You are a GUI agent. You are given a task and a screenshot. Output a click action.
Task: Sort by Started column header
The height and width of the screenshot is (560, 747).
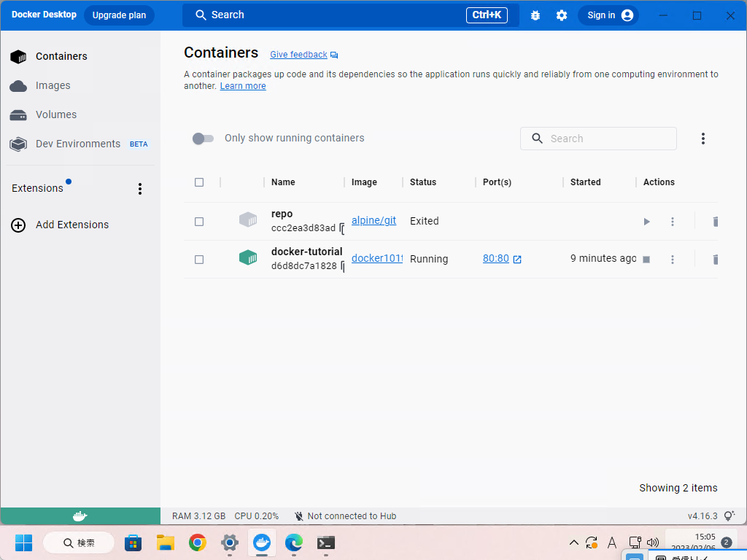coord(586,182)
